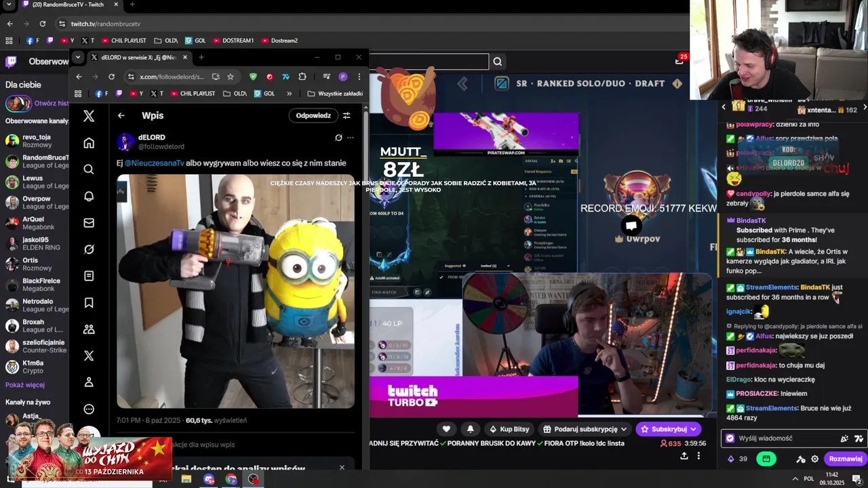Viewport: 868px width, 488px height.
Task: Open @NieuczesanaTv mention in post
Action: pyautogui.click(x=154, y=163)
